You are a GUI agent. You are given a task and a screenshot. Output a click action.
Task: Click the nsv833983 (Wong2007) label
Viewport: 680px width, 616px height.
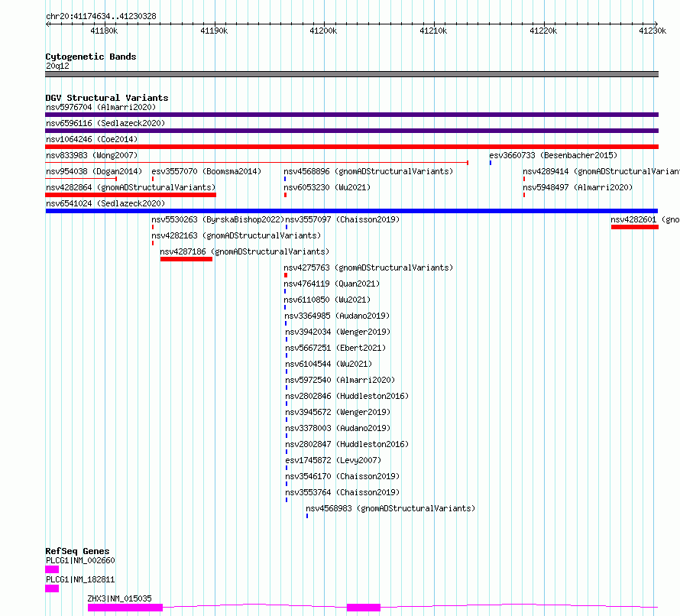coord(92,155)
